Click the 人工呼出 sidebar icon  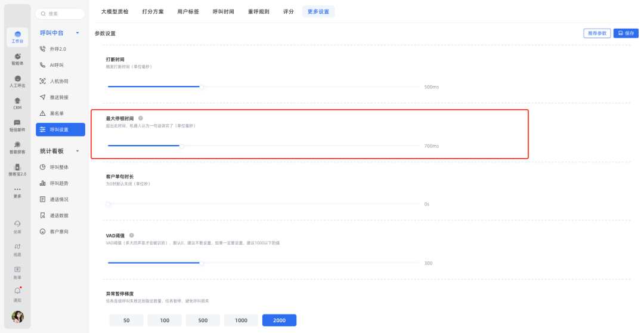(17, 79)
